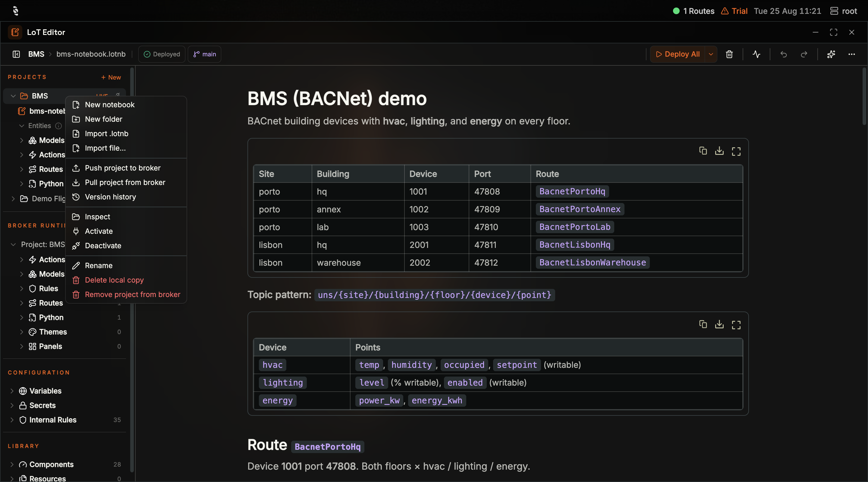Collapse Project: BMS in broker runtime
Screen dimensions: 868x482
pos(13,245)
